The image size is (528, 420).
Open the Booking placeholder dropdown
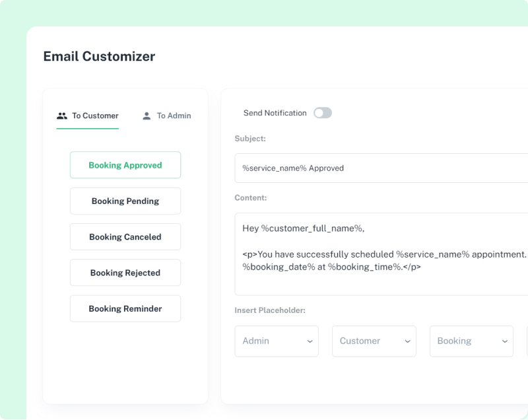tap(471, 341)
